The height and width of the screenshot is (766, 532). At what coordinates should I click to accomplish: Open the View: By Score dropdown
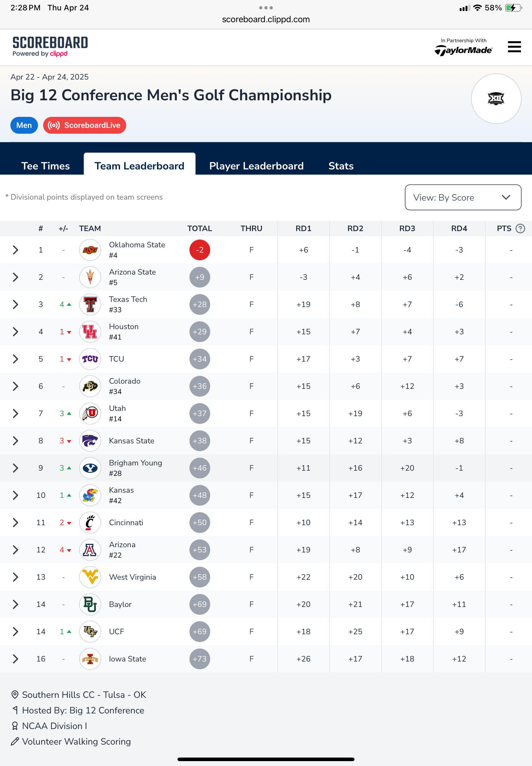click(x=463, y=197)
